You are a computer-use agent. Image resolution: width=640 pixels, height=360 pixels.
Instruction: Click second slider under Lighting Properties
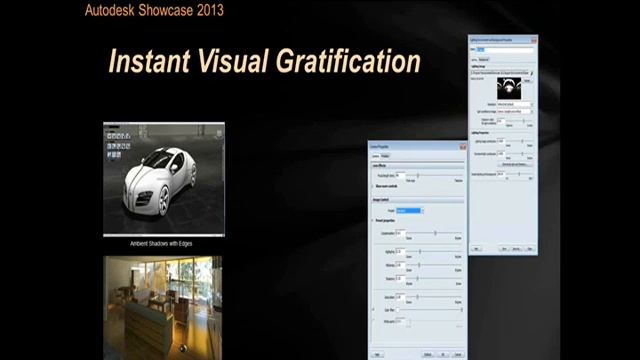pos(522,154)
